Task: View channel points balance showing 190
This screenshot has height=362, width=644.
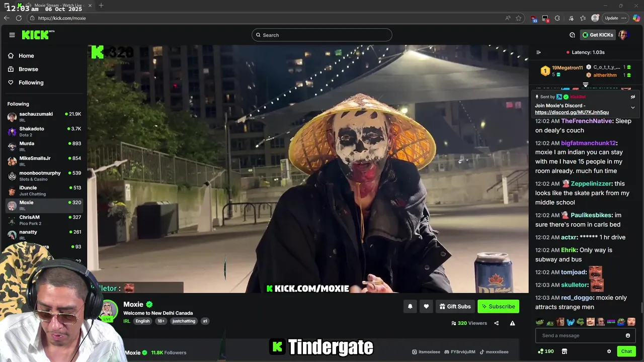Action: coord(546,351)
